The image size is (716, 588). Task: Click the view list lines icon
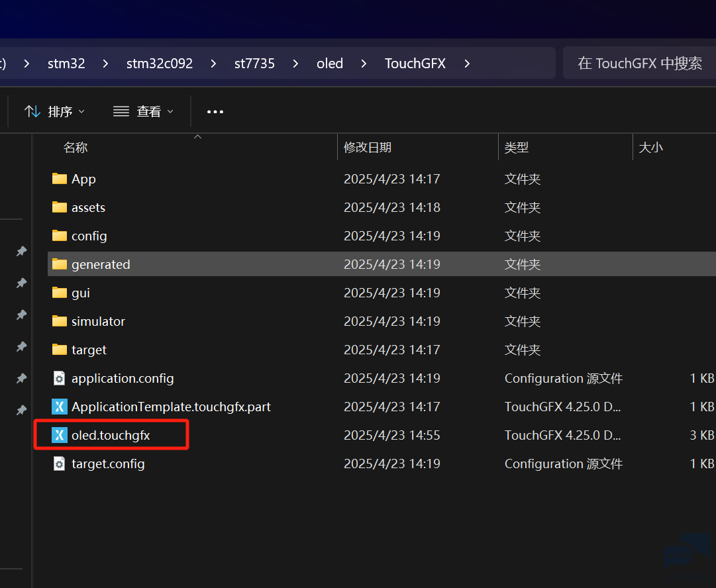click(121, 111)
